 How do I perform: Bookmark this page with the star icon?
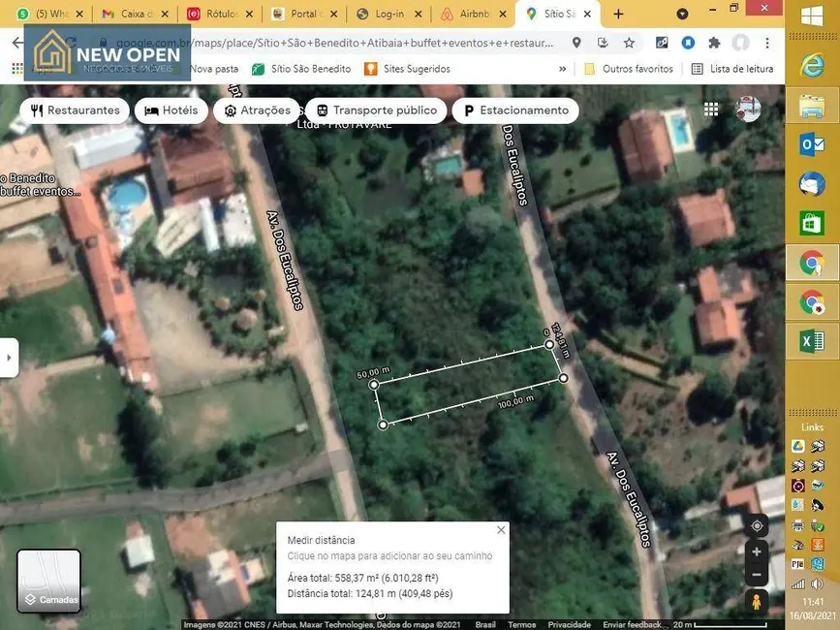coord(629,43)
